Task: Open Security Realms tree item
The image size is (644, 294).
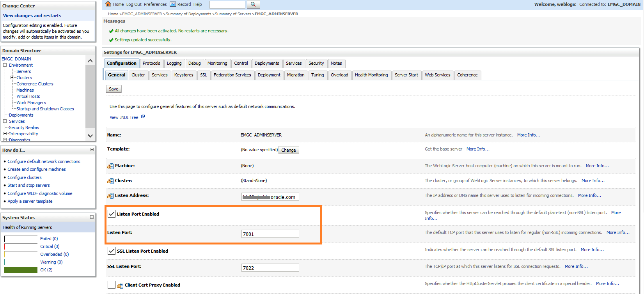Action: (x=24, y=128)
